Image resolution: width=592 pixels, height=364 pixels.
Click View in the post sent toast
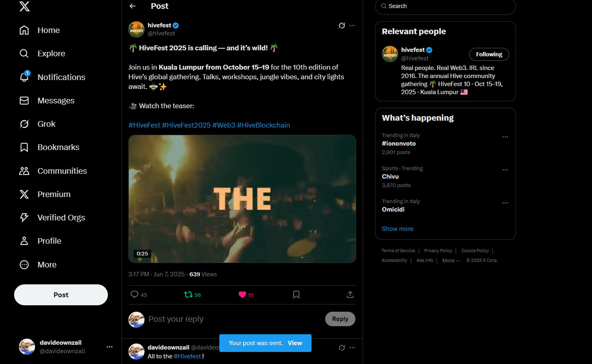(295, 343)
